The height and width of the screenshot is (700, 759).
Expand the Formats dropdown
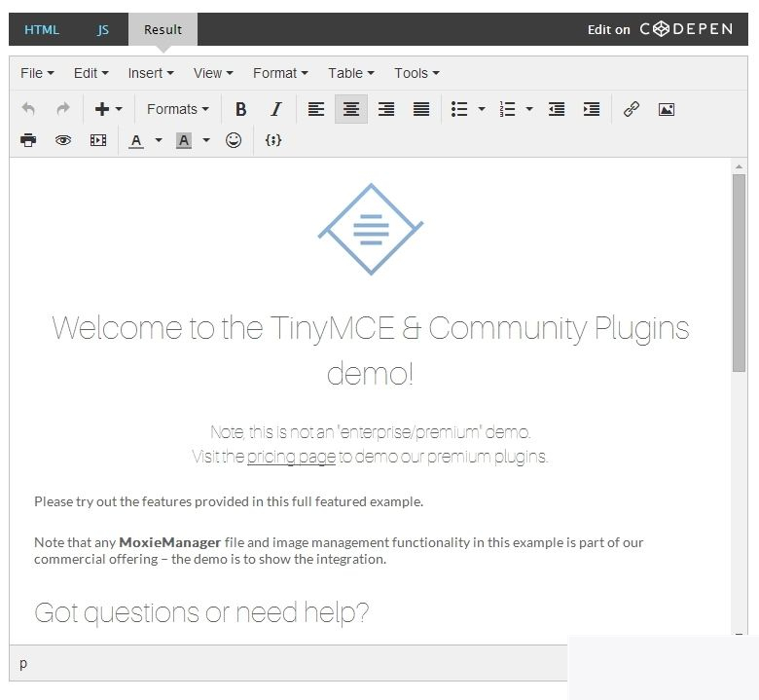pos(177,109)
